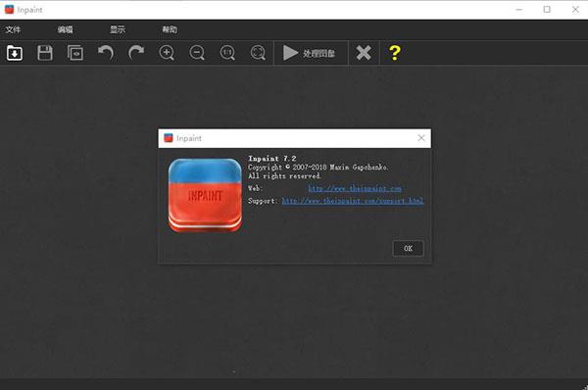The height and width of the screenshot is (390, 588).
Task: Open help with the yellow question mark
Action: pos(395,53)
